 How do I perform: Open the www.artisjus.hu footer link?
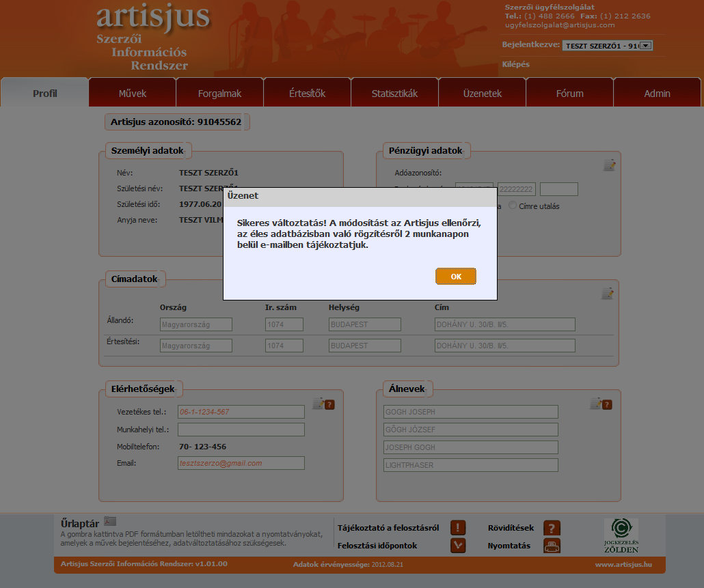[623, 565]
